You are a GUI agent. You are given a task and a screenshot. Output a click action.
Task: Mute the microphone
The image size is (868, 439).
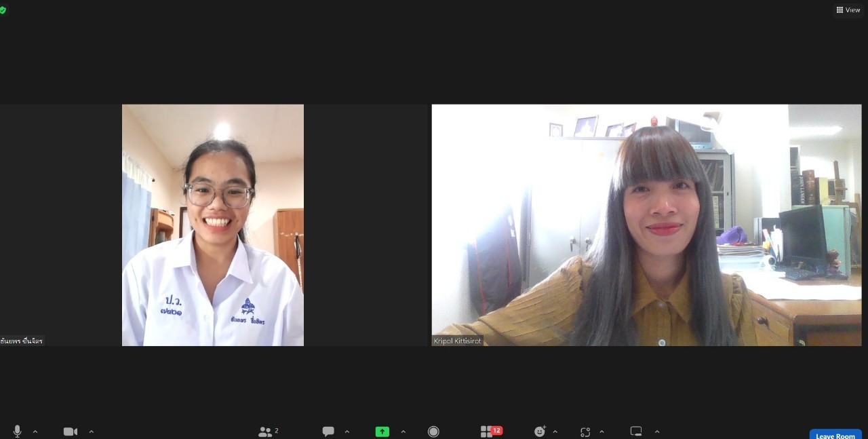17,432
